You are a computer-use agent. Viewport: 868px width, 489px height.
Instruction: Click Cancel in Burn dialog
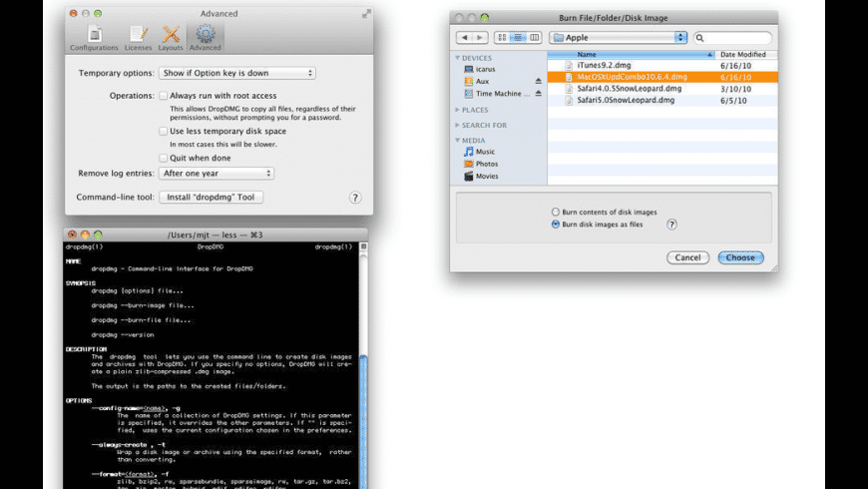(687, 257)
